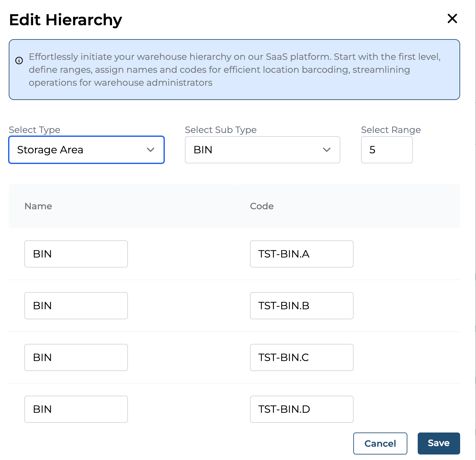476x460 pixels.
Task: Edit the Name field in the TST-BIN.A row
Action: (76, 254)
